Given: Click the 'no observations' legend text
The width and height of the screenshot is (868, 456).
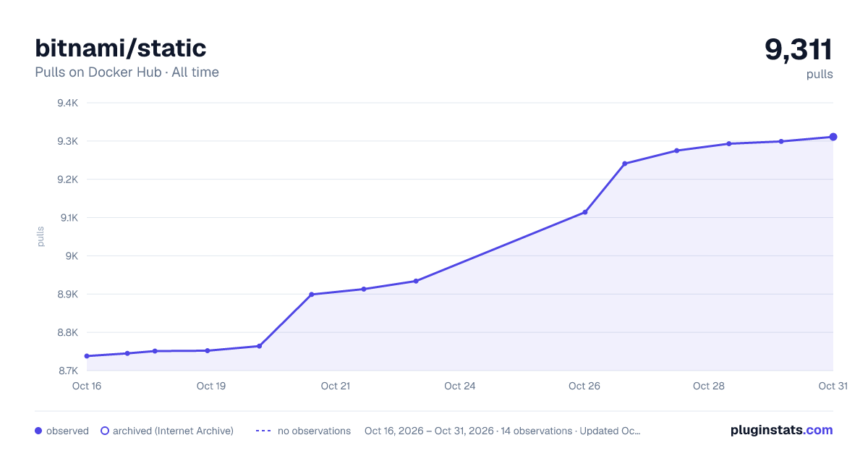Looking at the screenshot, I should point(314,431).
